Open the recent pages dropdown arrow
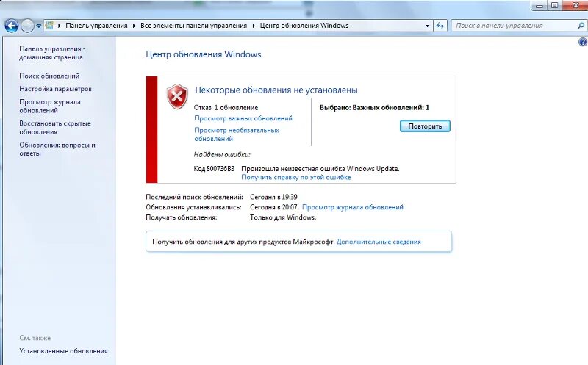 click(38, 26)
